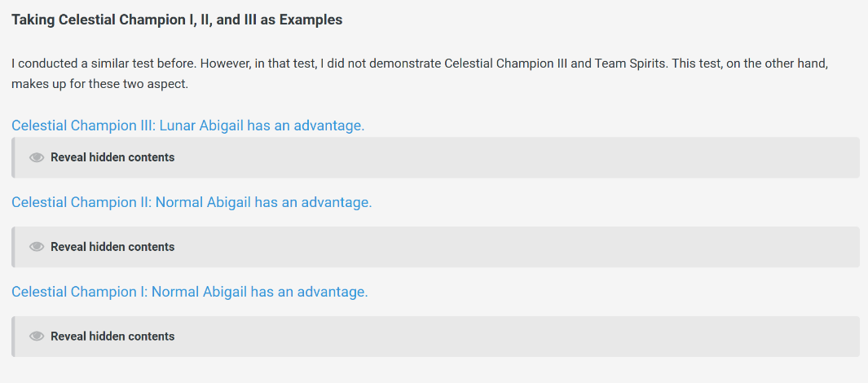Image resolution: width=868 pixels, height=383 pixels.
Task: Open the Celestial Champion II Normal Abigail link
Action: [192, 202]
